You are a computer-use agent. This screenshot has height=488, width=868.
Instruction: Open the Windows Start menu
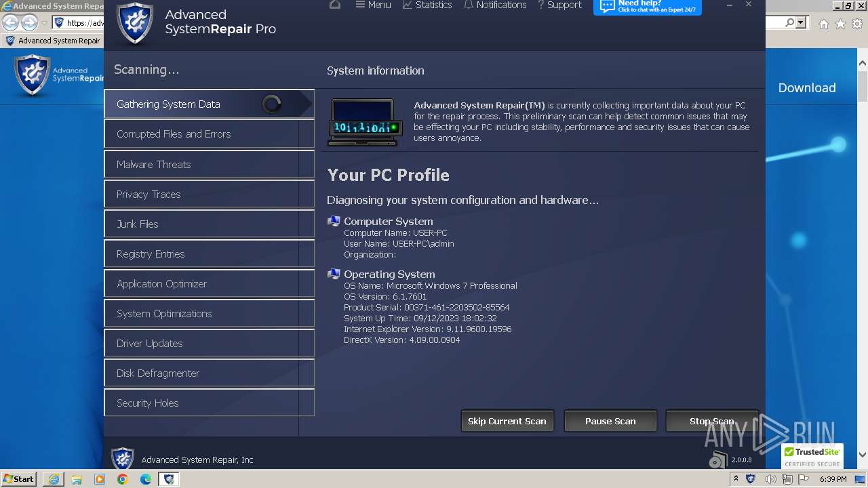click(x=19, y=479)
